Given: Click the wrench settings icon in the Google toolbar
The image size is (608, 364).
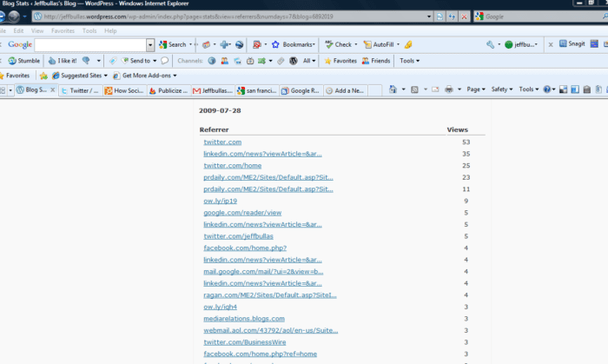Looking at the screenshot, I should 490,44.
